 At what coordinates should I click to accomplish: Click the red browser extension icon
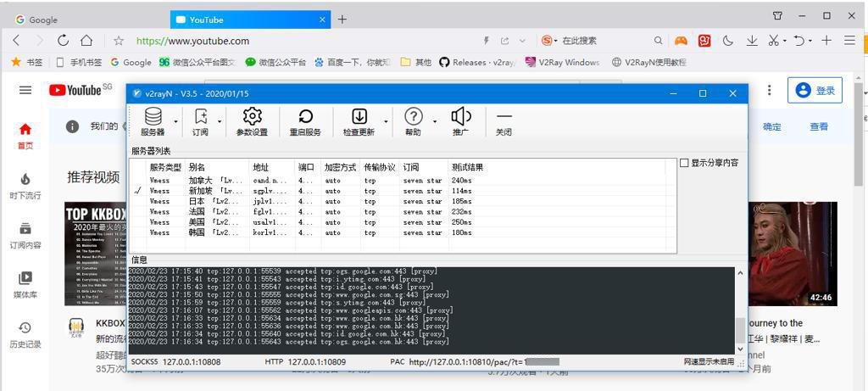(704, 41)
